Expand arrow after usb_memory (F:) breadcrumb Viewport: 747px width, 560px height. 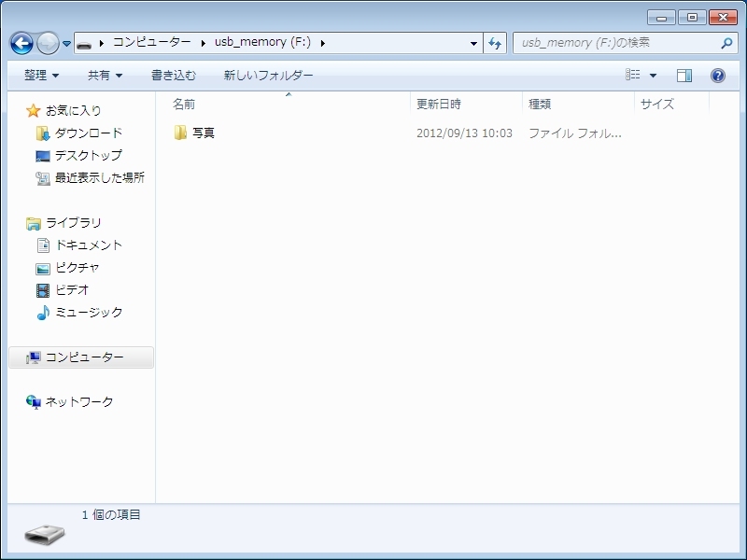[323, 43]
